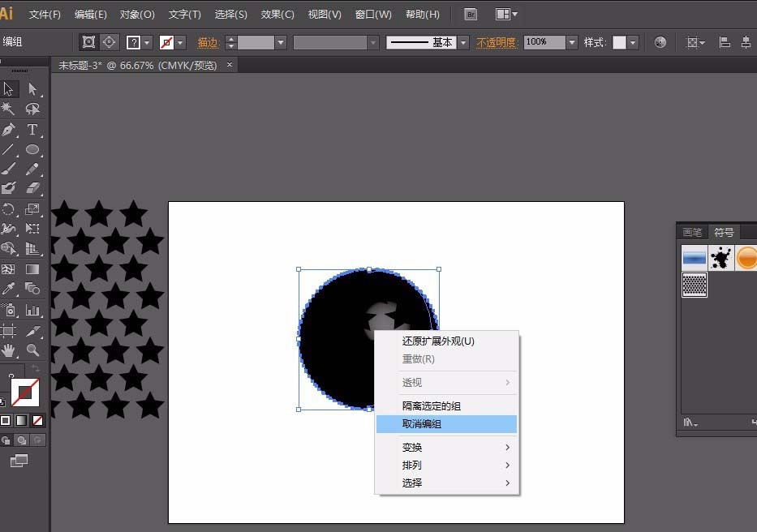
Task: Select the ink splat symbol thumbnail
Action: 720,258
